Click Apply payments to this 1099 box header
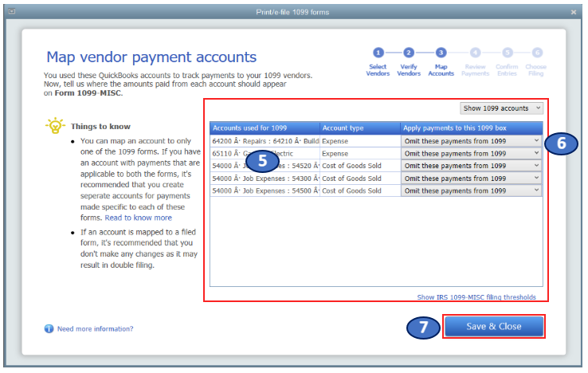This screenshot has height=373, width=588. [472, 128]
